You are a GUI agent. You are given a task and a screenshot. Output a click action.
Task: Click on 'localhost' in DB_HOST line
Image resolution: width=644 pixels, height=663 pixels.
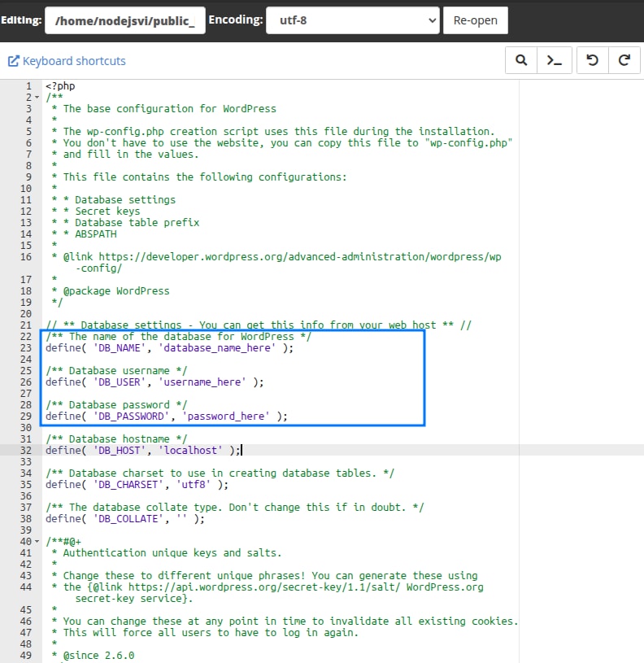tap(194, 450)
